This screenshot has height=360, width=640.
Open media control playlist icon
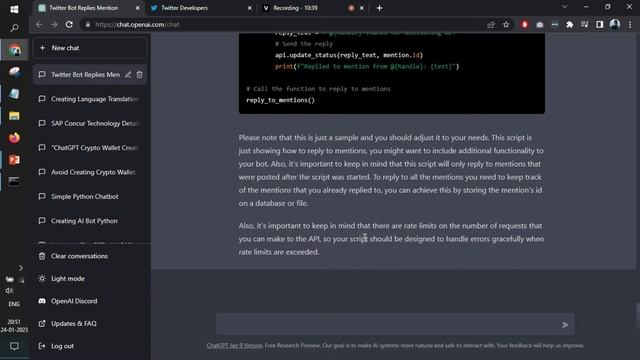[x=584, y=24]
